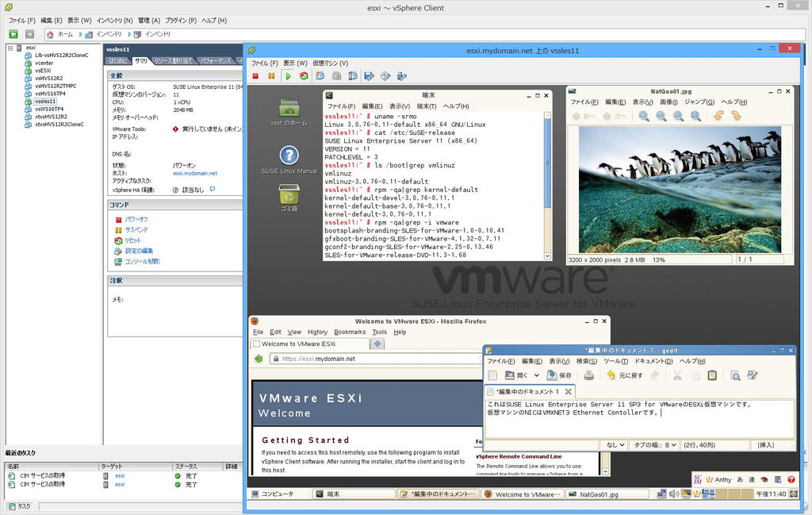The image size is (812, 515).
Task: Open the Documents menu in gedit
Action: 653,361
